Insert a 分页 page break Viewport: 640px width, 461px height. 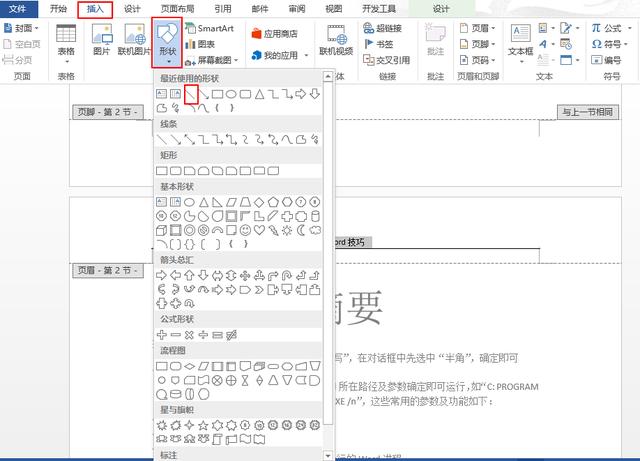18,60
